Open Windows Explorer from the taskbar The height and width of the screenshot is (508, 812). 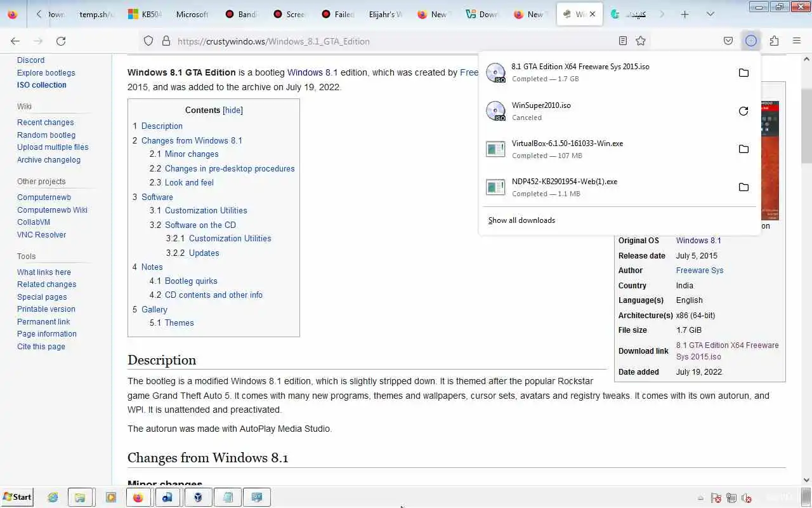coord(80,497)
